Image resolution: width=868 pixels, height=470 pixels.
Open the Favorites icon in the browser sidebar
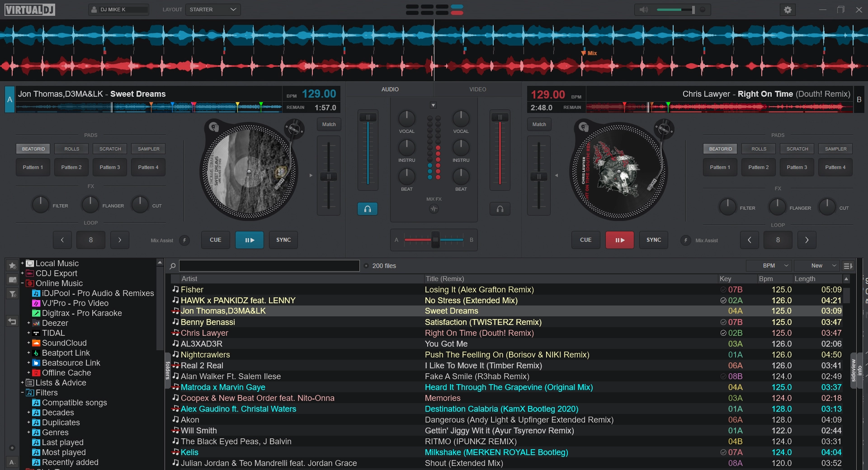pyautogui.click(x=12, y=266)
